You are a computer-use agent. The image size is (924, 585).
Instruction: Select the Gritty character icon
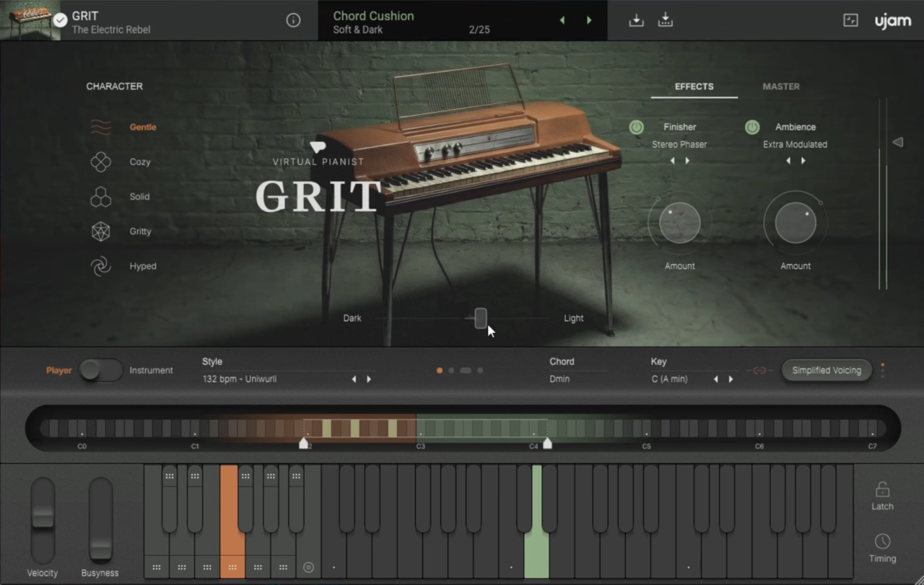click(x=100, y=232)
